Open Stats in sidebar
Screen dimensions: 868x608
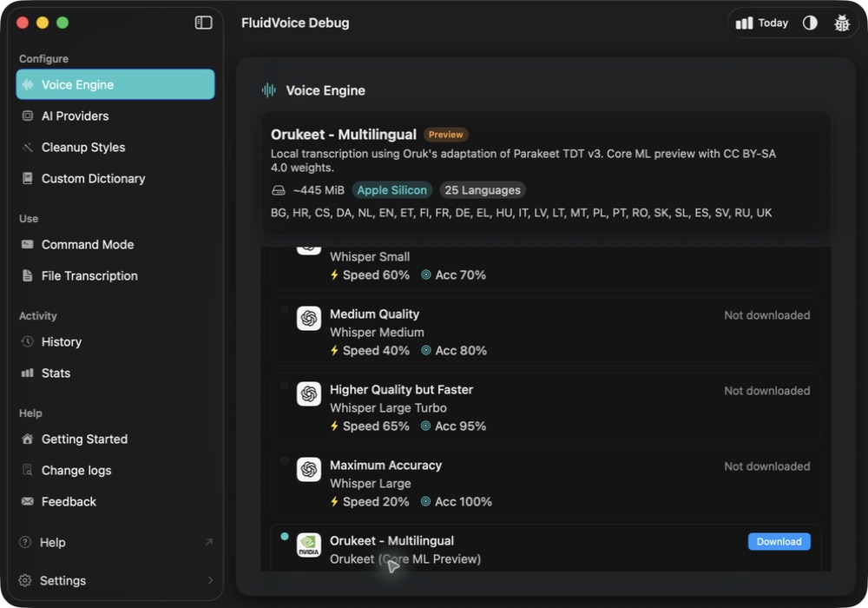point(115,373)
